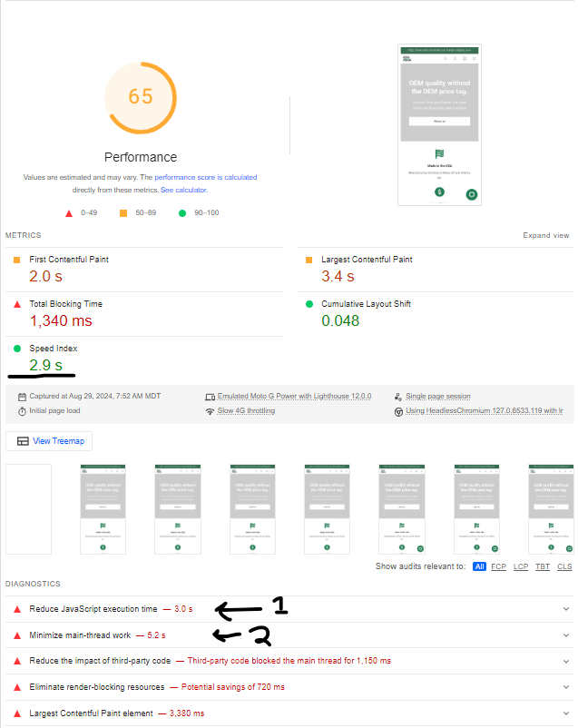Click the 'Reduce JavaScript execution time' audit title
The image size is (578, 728).
(93, 609)
